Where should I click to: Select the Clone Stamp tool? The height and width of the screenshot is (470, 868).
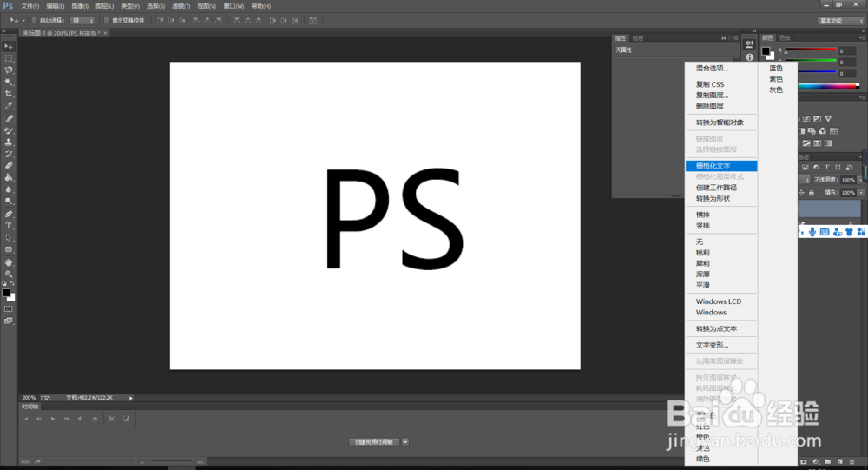click(9, 142)
